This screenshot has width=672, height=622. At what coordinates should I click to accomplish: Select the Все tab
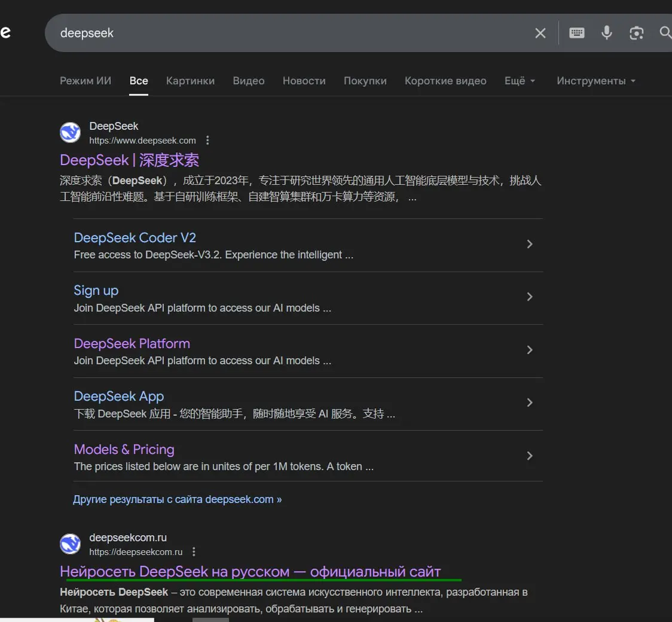pos(139,81)
